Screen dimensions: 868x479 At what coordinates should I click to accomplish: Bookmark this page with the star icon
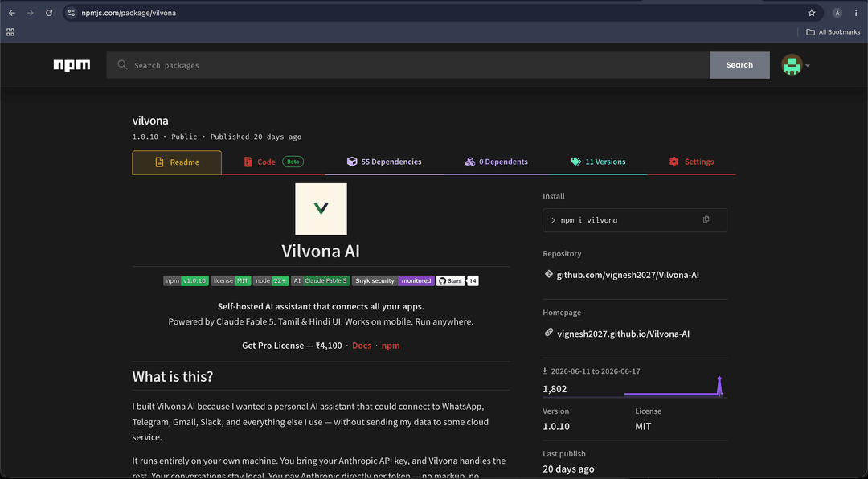(x=812, y=13)
